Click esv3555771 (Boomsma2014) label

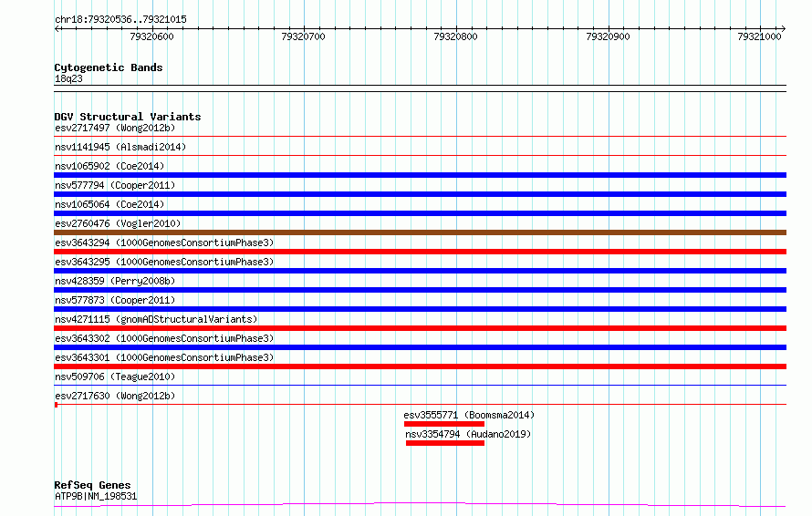469,415
